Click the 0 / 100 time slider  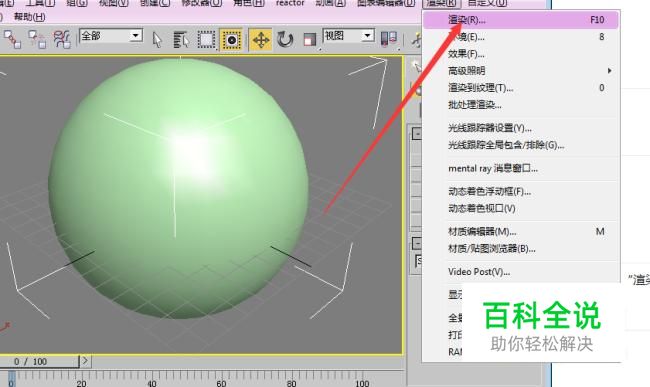click(38, 361)
